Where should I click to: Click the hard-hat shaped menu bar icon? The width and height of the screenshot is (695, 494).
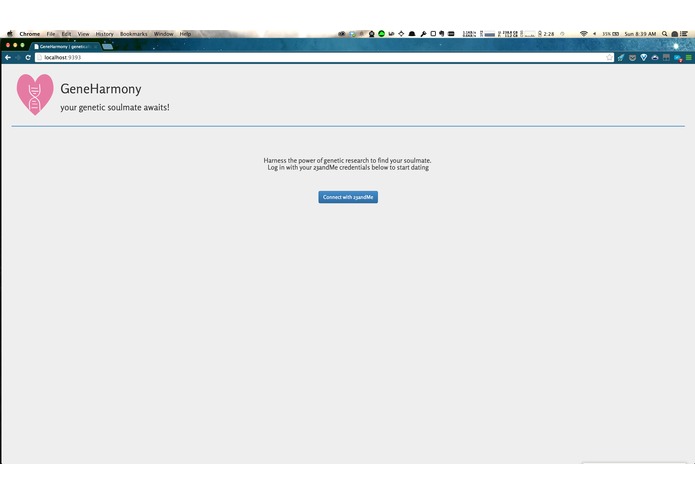412,34
